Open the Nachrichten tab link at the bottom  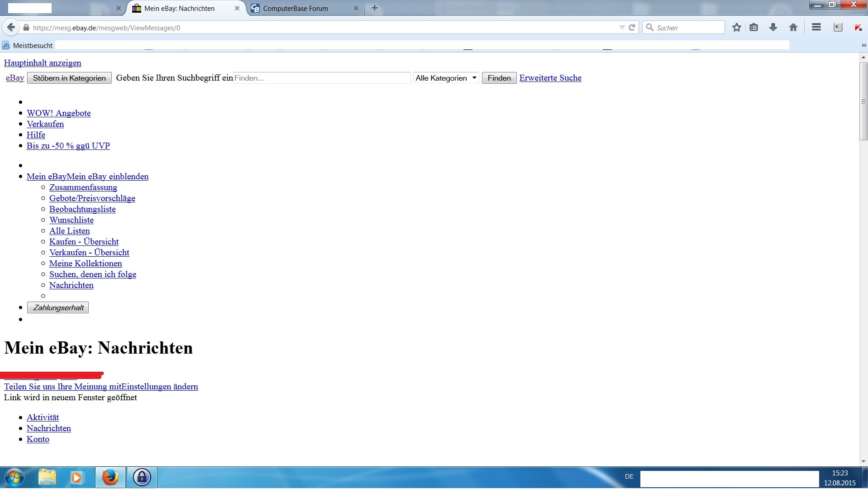pos(49,428)
